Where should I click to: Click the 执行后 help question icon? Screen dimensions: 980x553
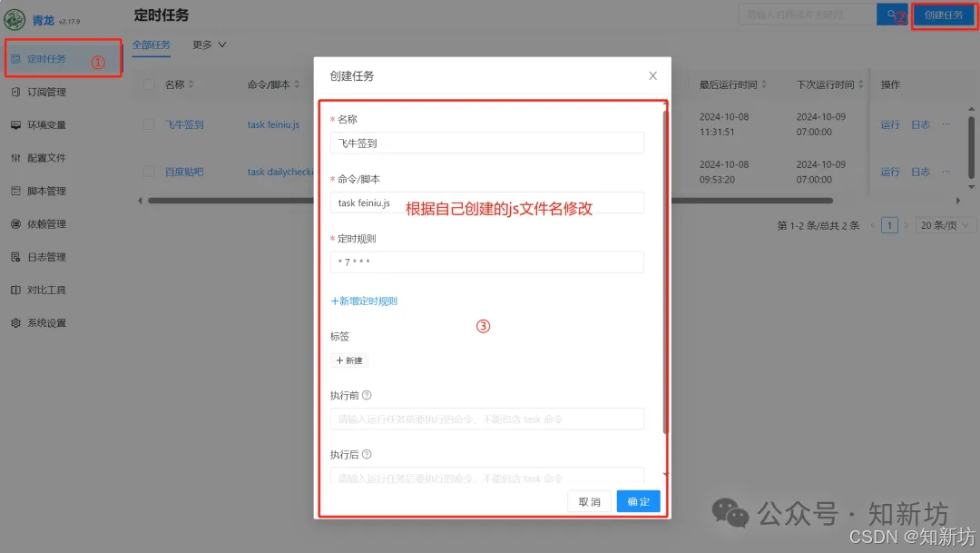tap(367, 454)
